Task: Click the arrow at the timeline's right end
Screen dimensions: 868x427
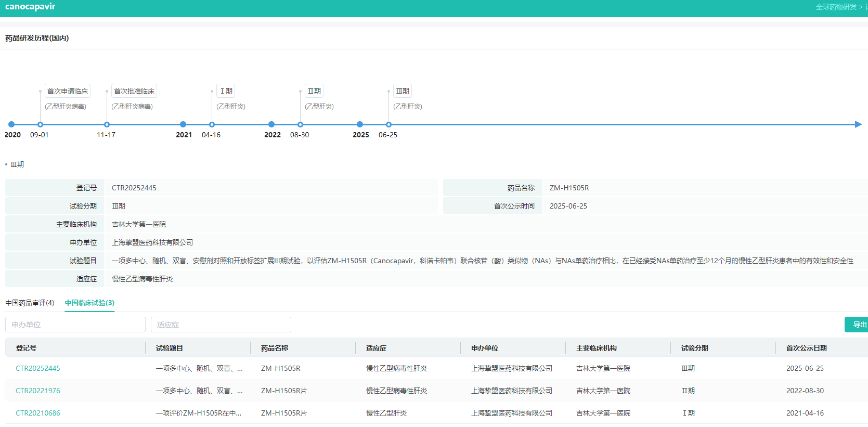Action: click(858, 124)
